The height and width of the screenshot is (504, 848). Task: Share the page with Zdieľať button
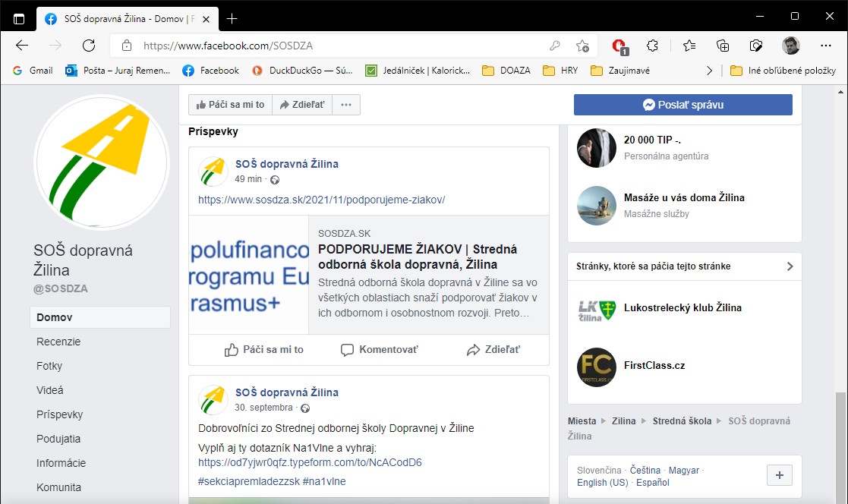pos(302,105)
